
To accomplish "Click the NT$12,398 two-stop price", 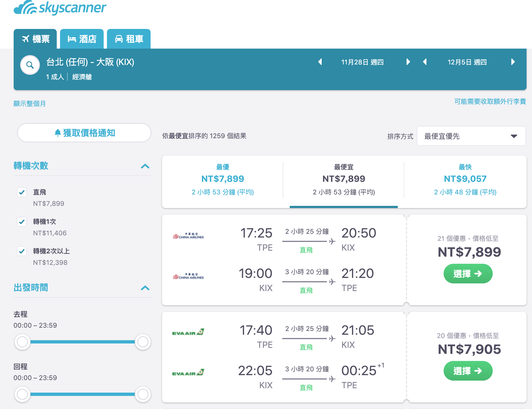I will pos(50,263).
